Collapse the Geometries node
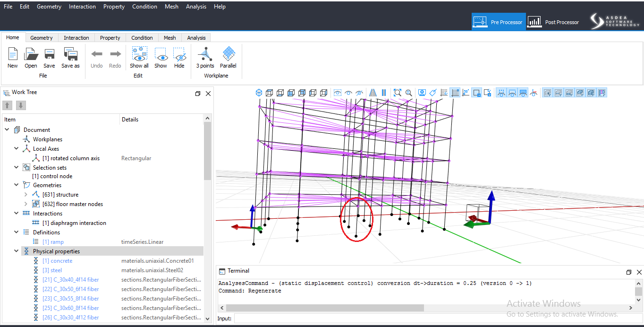This screenshot has height=327, width=644. click(17, 185)
